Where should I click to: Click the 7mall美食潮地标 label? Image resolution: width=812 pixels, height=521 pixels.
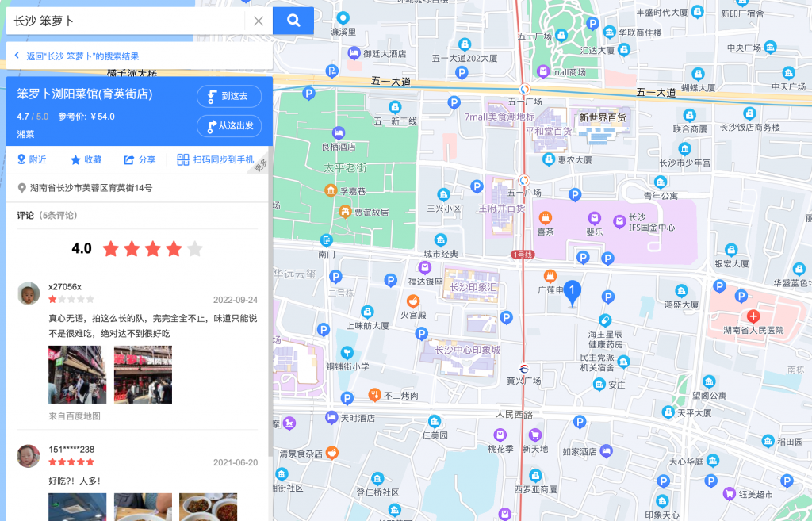(500, 117)
